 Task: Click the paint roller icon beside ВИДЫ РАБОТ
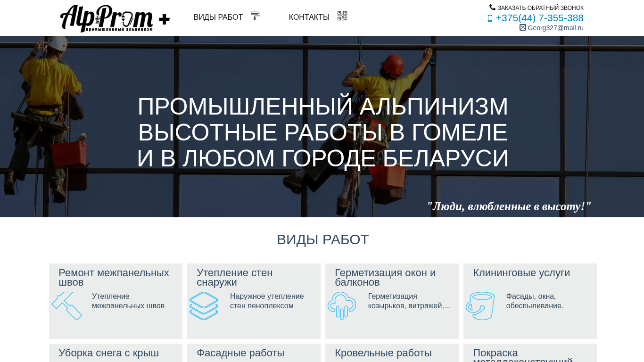pos(256,16)
